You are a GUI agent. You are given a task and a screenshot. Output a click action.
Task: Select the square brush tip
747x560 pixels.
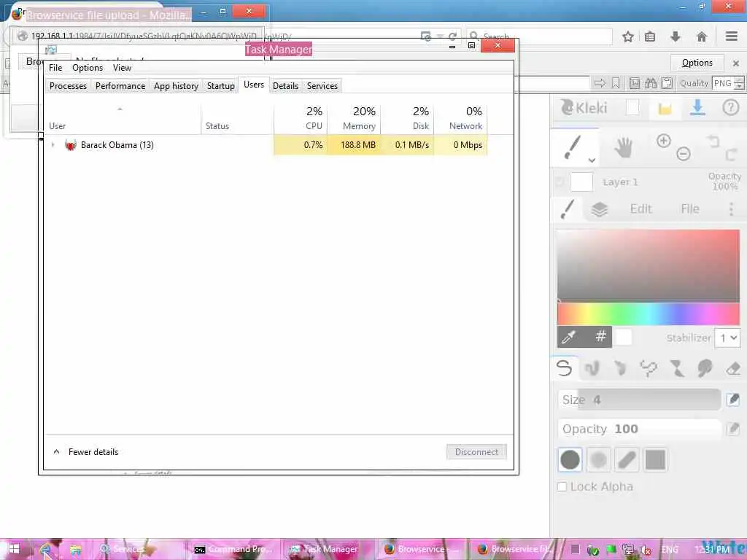pyautogui.click(x=656, y=459)
